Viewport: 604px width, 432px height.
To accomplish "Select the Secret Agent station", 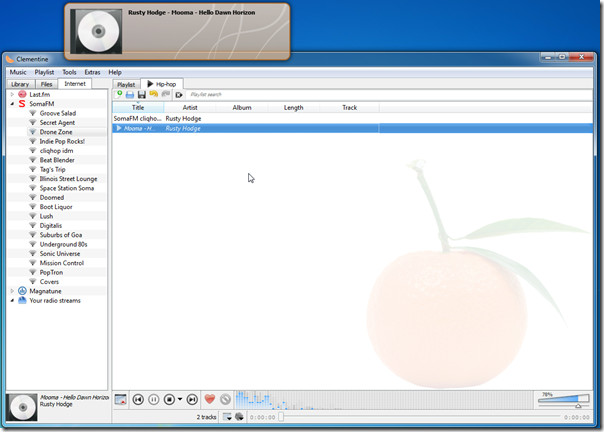I will (x=57, y=123).
